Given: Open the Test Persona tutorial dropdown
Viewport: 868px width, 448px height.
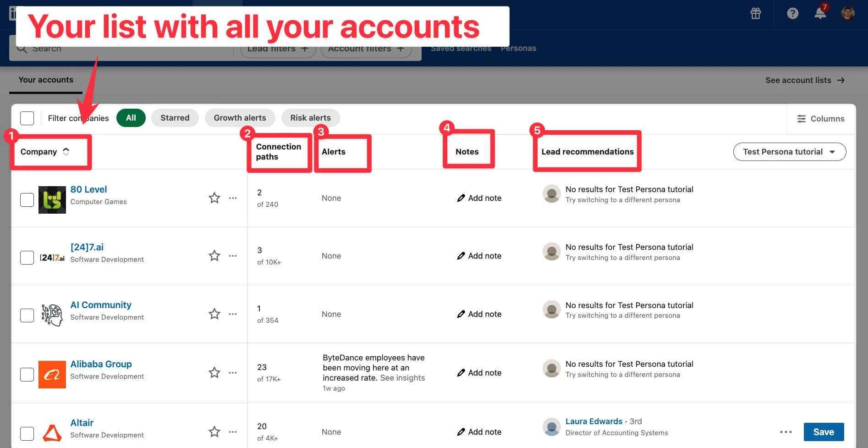Looking at the screenshot, I should (790, 152).
